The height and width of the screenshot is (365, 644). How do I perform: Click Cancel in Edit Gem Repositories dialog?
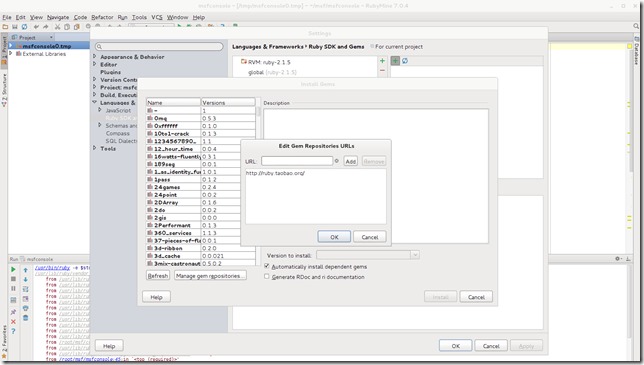pyautogui.click(x=370, y=237)
